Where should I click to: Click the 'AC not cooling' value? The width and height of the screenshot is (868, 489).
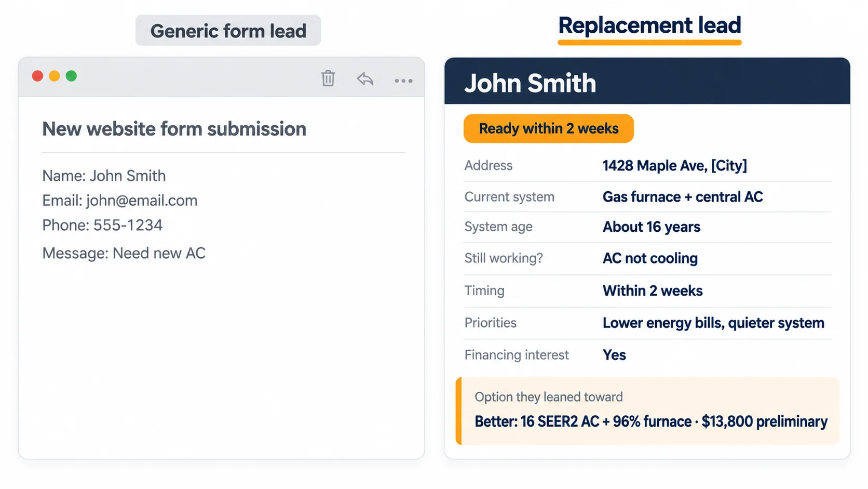click(650, 258)
